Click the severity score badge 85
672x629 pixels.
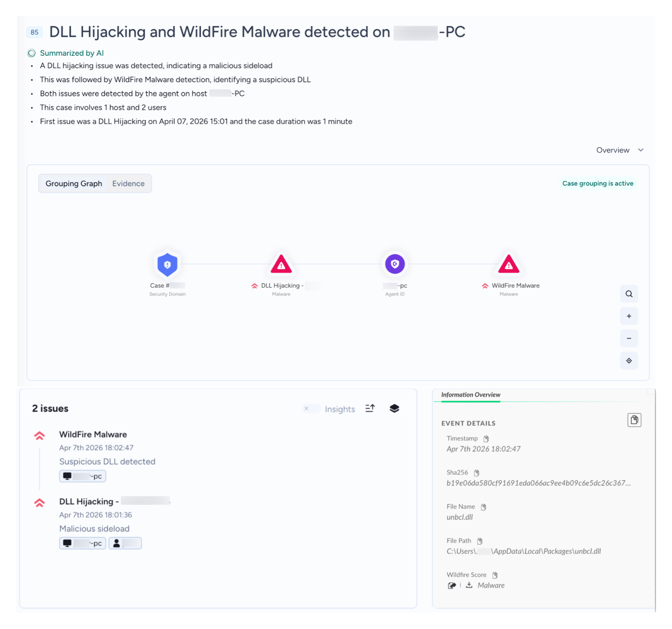(x=34, y=32)
